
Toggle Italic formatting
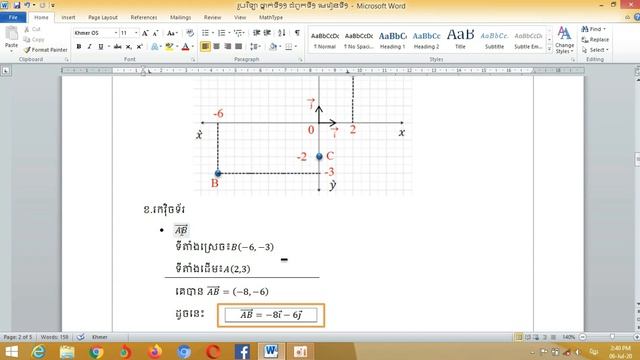point(89,47)
